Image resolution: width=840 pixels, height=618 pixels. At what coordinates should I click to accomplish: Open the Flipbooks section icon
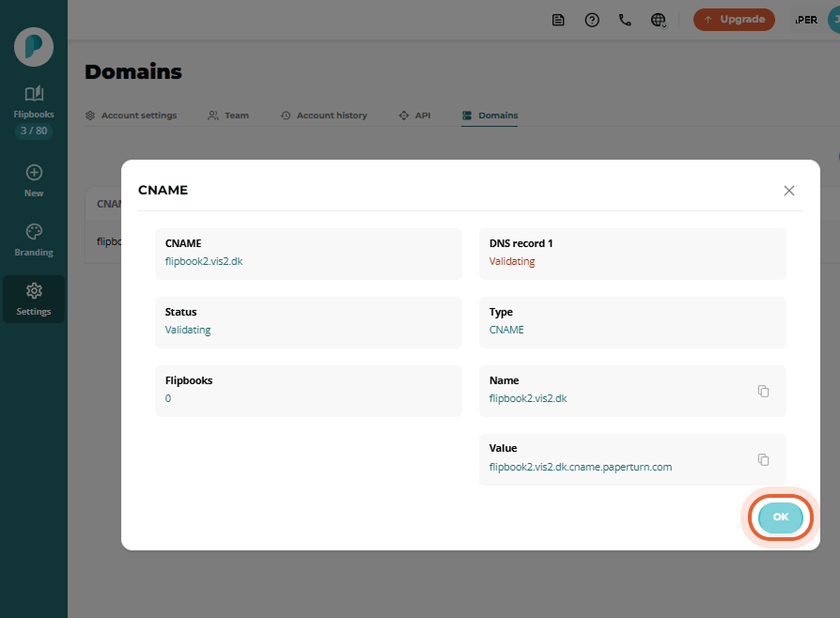(34, 95)
